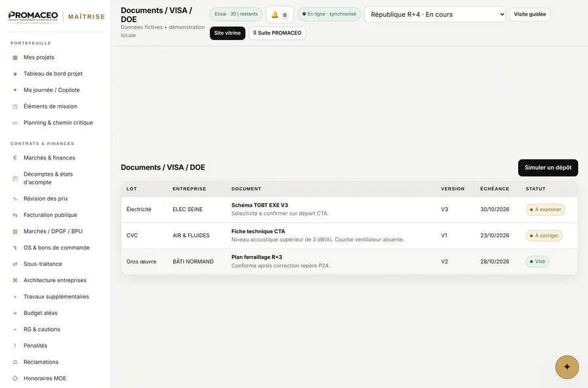
Task: Navigate to Marchés & finances
Action: 49,158
